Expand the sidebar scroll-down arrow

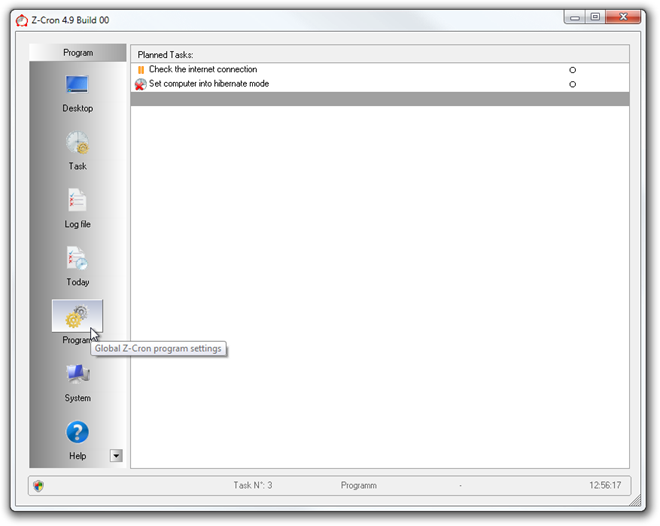[116, 455]
